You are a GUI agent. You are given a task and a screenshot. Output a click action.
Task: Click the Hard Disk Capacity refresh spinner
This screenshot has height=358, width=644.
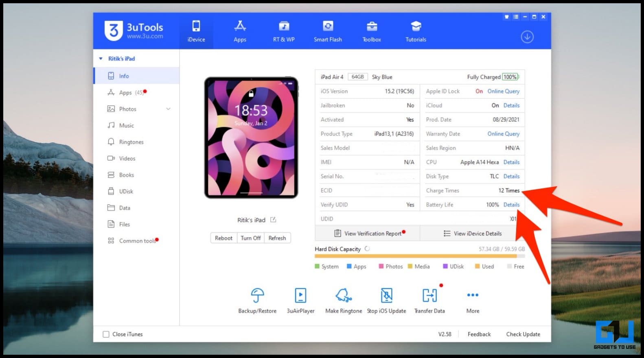[367, 249]
